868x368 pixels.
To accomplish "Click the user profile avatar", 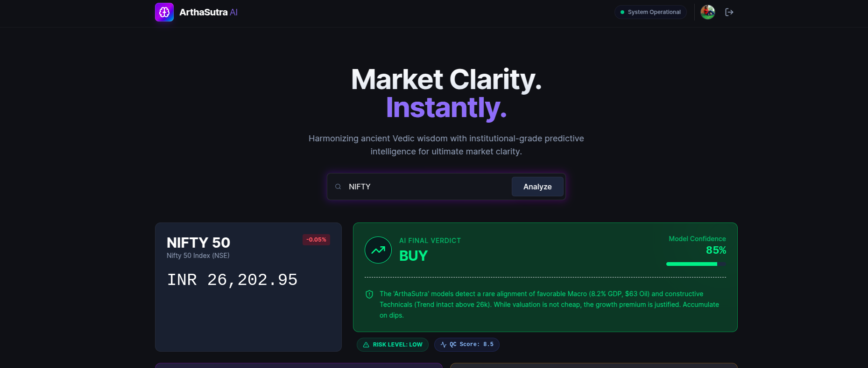I will pyautogui.click(x=707, y=12).
